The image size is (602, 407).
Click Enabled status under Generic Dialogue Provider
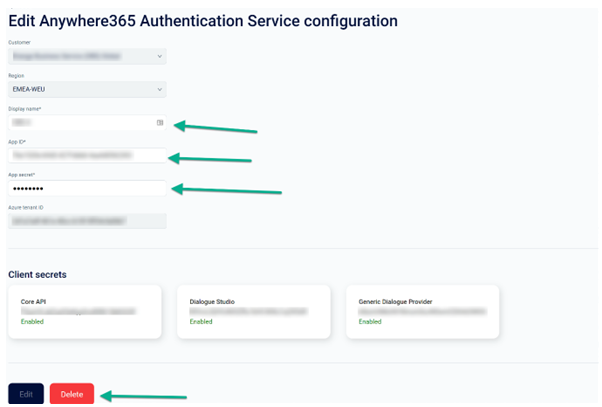(370, 322)
